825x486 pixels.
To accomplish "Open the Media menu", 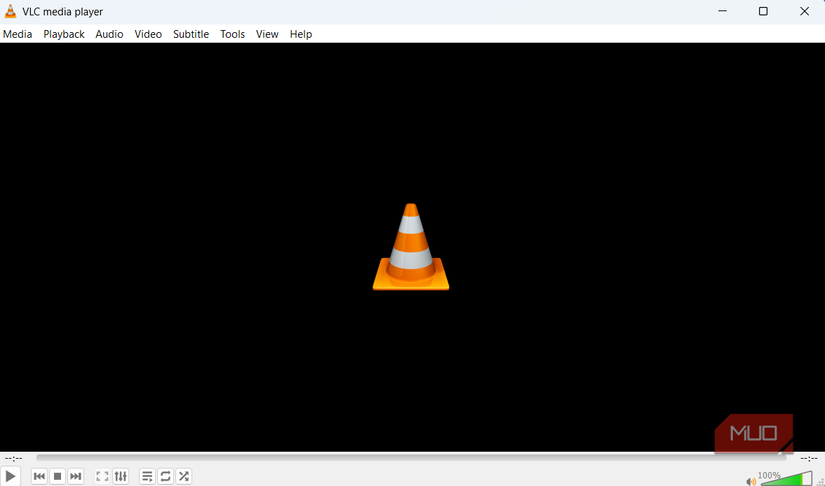I will click(17, 34).
